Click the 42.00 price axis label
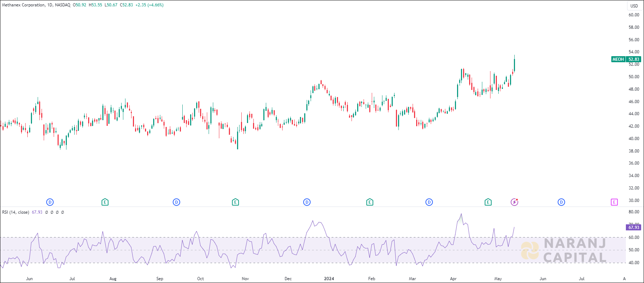The width and height of the screenshot is (644, 283). (634, 126)
